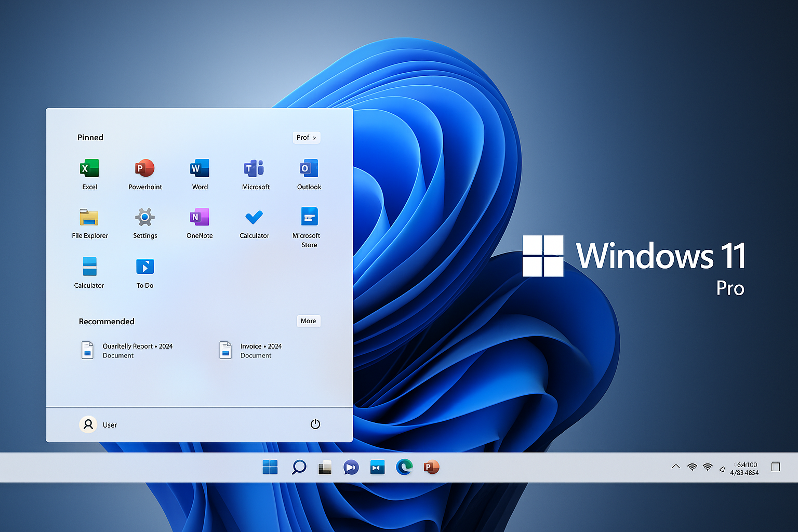Open the power options menu
The image size is (798, 532).
pos(315,424)
